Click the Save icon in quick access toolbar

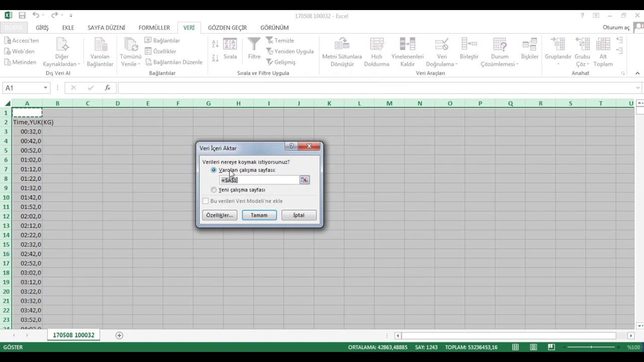tap(22, 16)
